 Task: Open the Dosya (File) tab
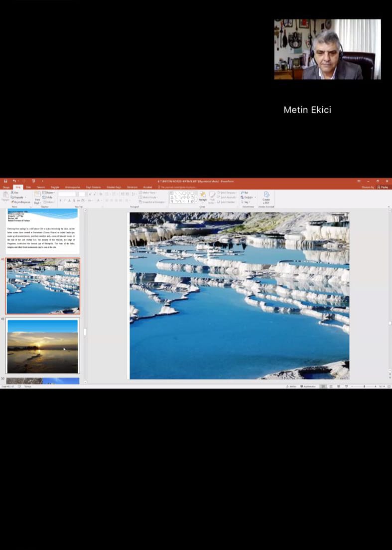(6, 187)
